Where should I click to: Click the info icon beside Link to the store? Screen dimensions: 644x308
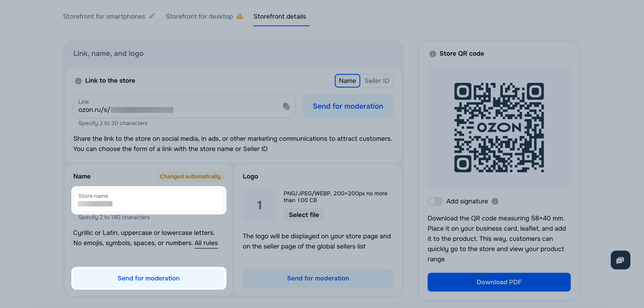pos(78,81)
